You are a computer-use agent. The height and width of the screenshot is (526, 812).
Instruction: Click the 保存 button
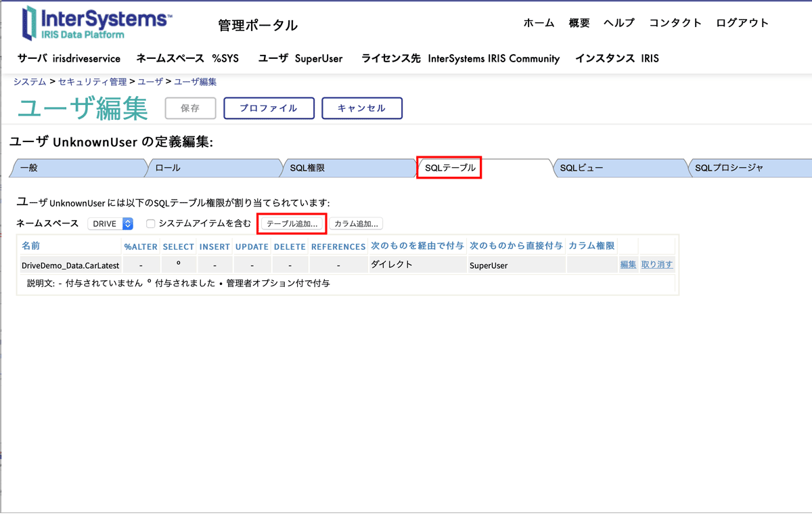(191, 108)
